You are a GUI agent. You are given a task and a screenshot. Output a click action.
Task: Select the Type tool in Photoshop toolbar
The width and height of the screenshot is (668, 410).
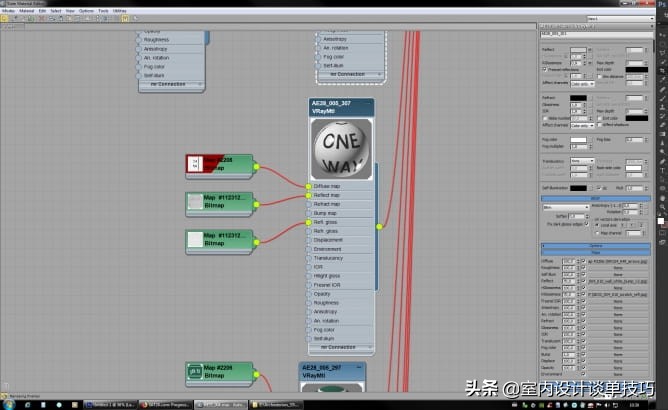(x=662, y=170)
